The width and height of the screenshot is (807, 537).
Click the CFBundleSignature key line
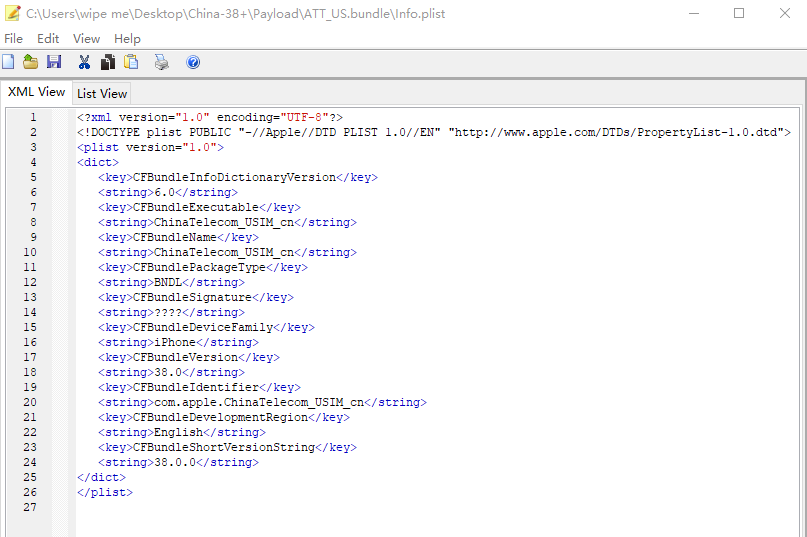point(196,297)
